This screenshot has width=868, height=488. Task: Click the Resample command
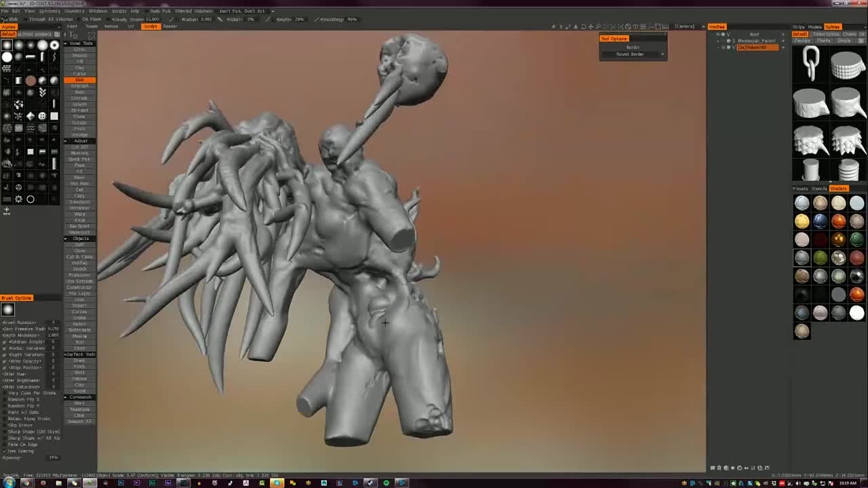click(79, 409)
